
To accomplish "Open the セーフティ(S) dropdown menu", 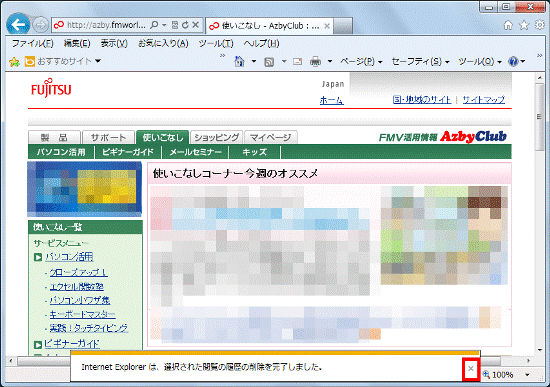I will [420, 62].
